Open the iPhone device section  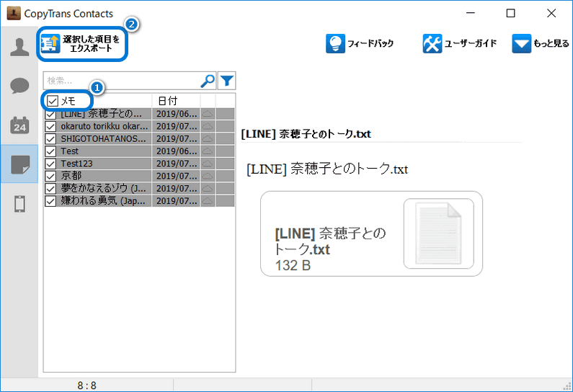[19, 203]
